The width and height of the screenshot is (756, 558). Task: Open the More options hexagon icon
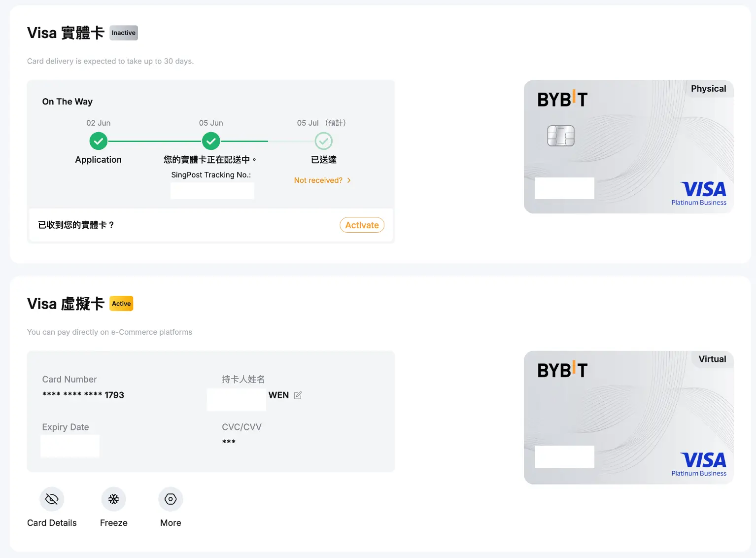(x=171, y=499)
